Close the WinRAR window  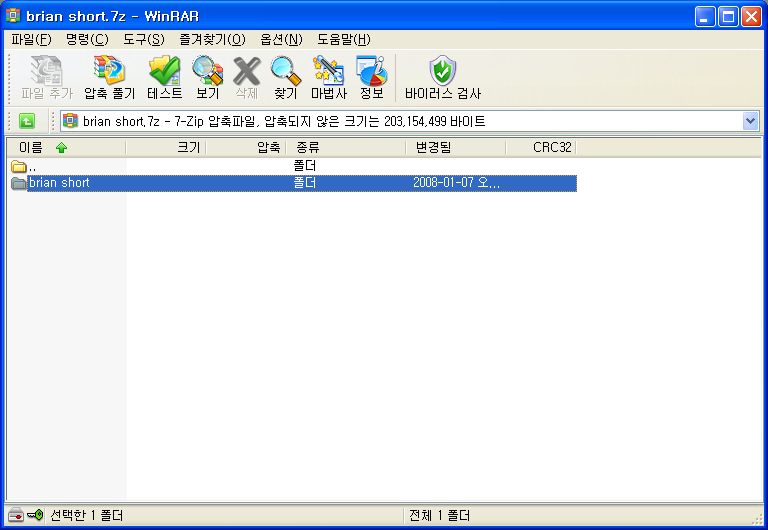[x=751, y=17]
